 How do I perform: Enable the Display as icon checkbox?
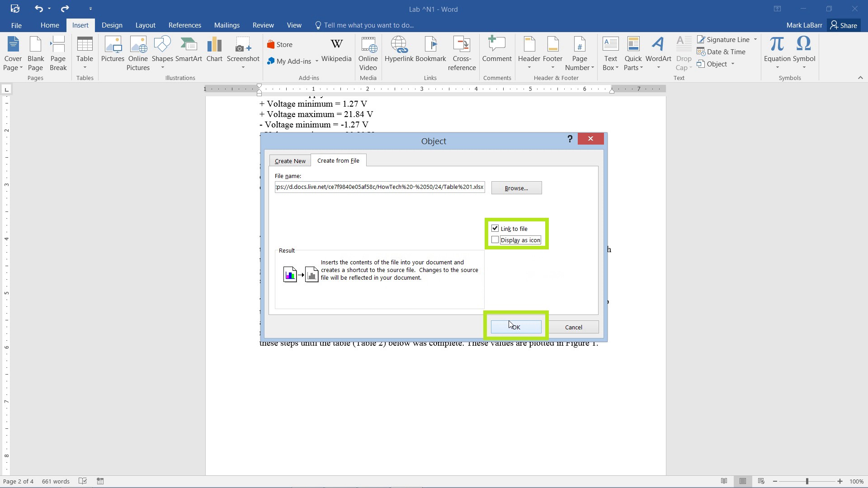pos(495,239)
